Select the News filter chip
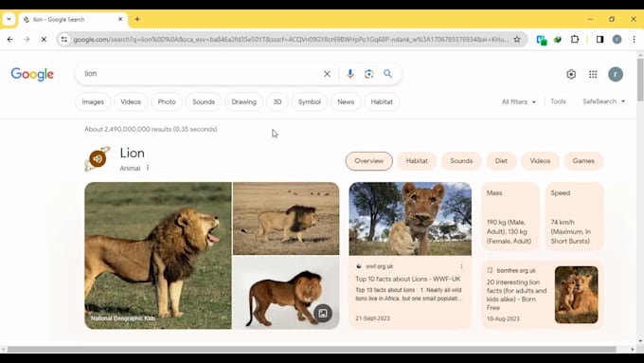This screenshot has width=644, height=363. [x=346, y=102]
